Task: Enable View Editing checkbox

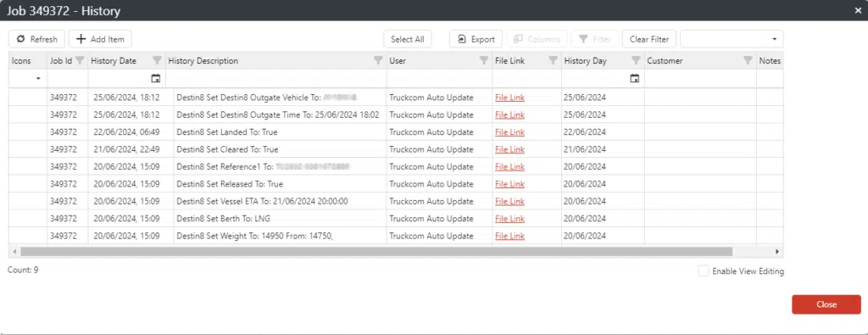Action: (x=703, y=271)
